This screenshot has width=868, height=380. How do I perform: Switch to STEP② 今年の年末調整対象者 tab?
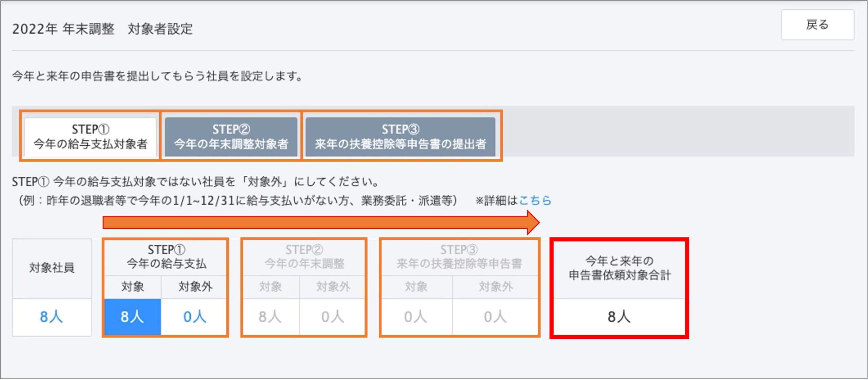(x=231, y=137)
